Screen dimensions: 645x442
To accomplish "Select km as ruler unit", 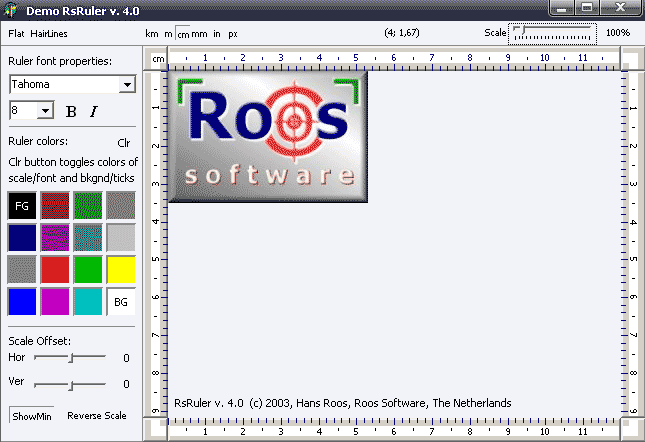I will click(152, 34).
